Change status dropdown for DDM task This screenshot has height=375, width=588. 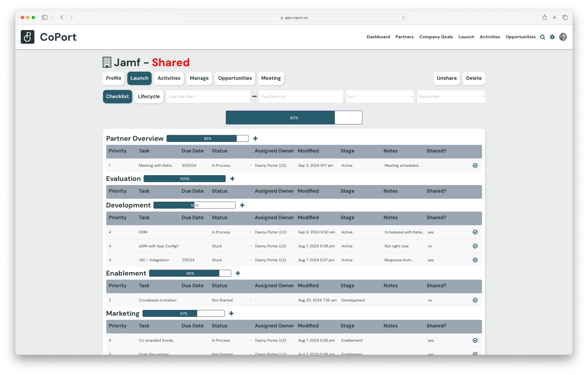(x=232, y=232)
